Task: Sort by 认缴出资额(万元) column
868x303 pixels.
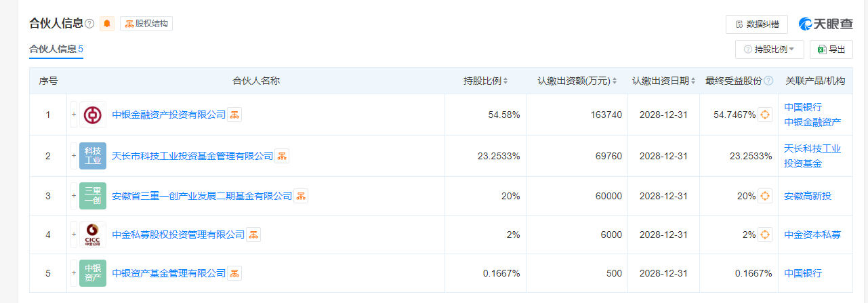Action: [x=577, y=81]
